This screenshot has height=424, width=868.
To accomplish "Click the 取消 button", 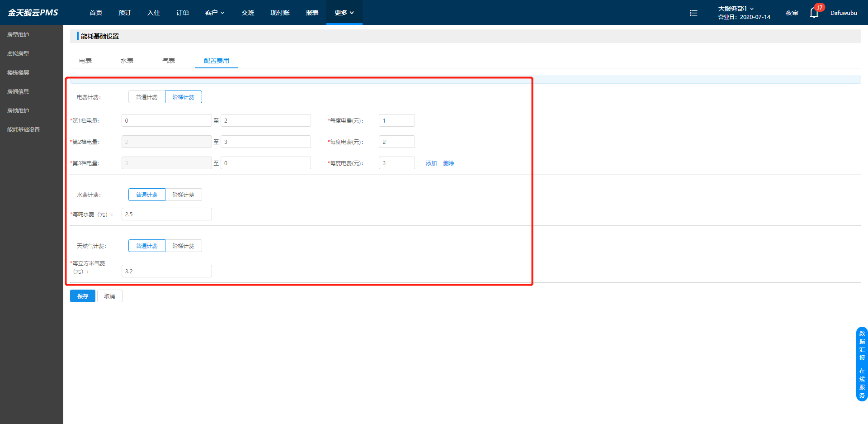I will pyautogui.click(x=110, y=296).
